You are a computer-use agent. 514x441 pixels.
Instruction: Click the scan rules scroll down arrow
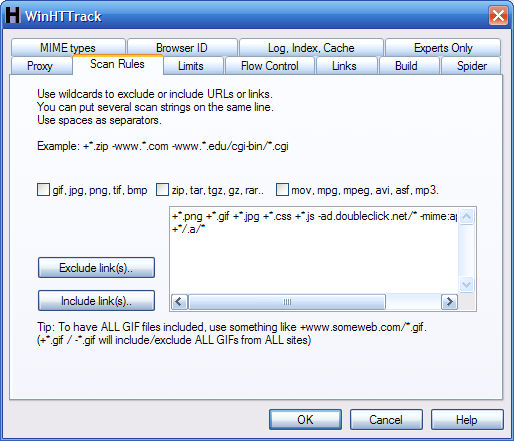point(466,285)
